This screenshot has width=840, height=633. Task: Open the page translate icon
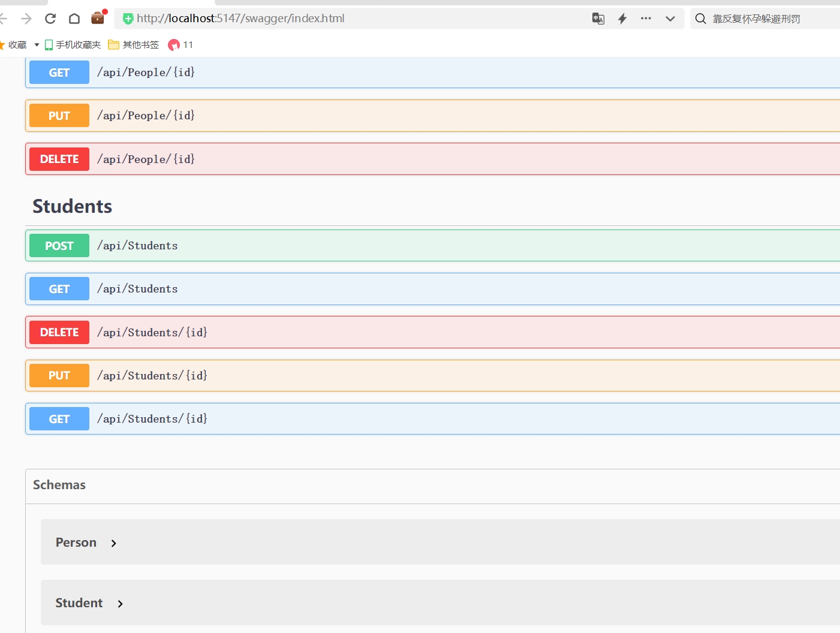click(598, 19)
